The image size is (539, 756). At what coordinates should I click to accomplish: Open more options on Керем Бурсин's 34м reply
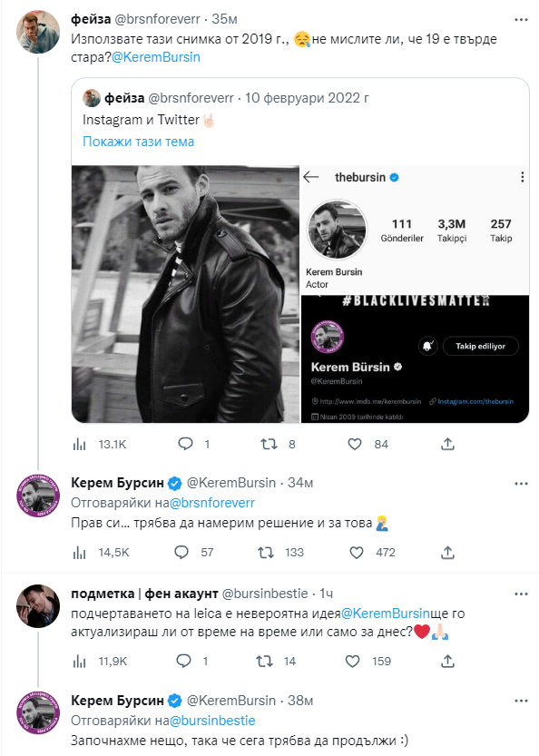pyautogui.click(x=521, y=484)
